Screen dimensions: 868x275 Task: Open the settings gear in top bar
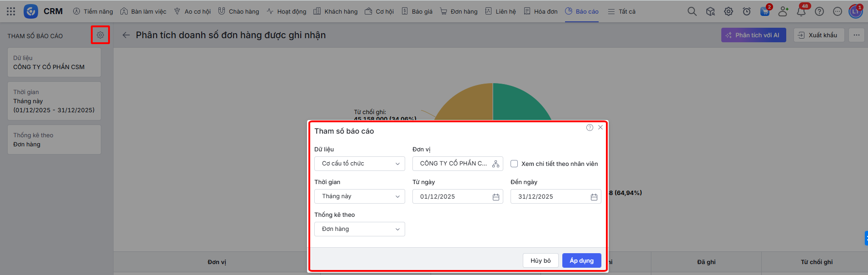pos(729,11)
